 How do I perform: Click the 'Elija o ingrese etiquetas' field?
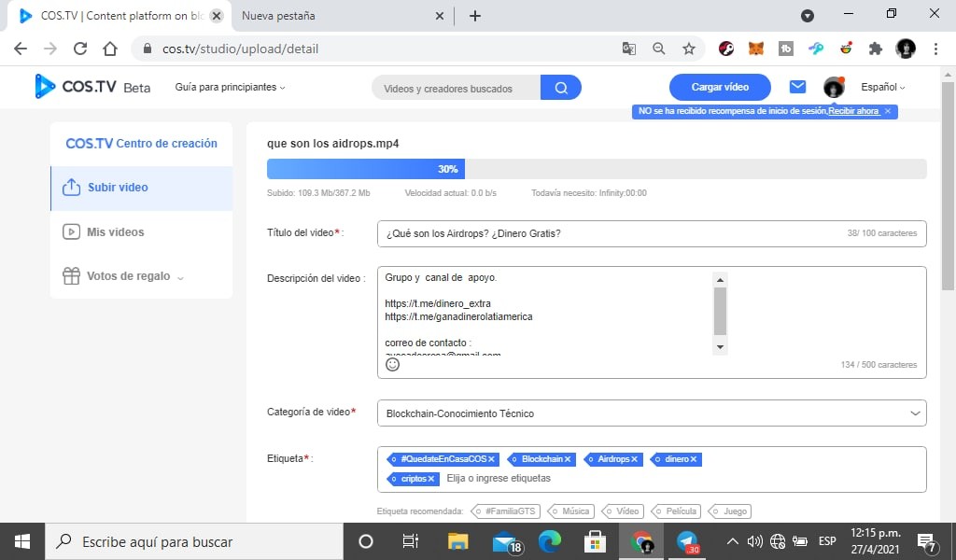click(x=499, y=479)
